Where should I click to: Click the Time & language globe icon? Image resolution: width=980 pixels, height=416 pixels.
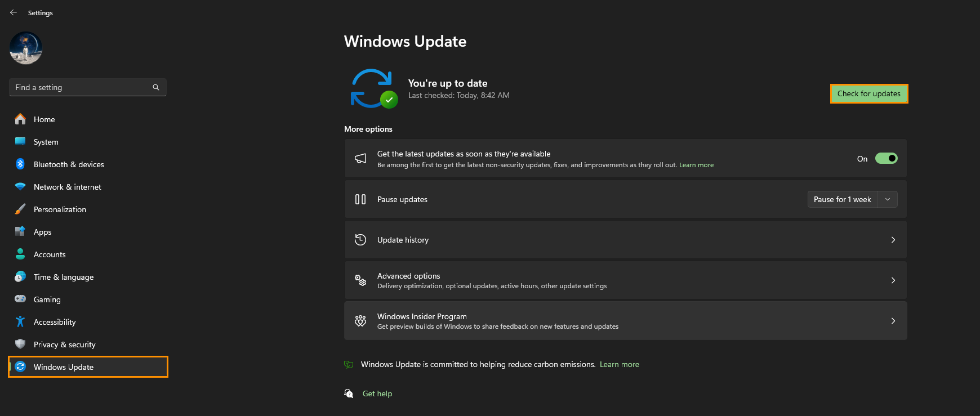(20, 276)
